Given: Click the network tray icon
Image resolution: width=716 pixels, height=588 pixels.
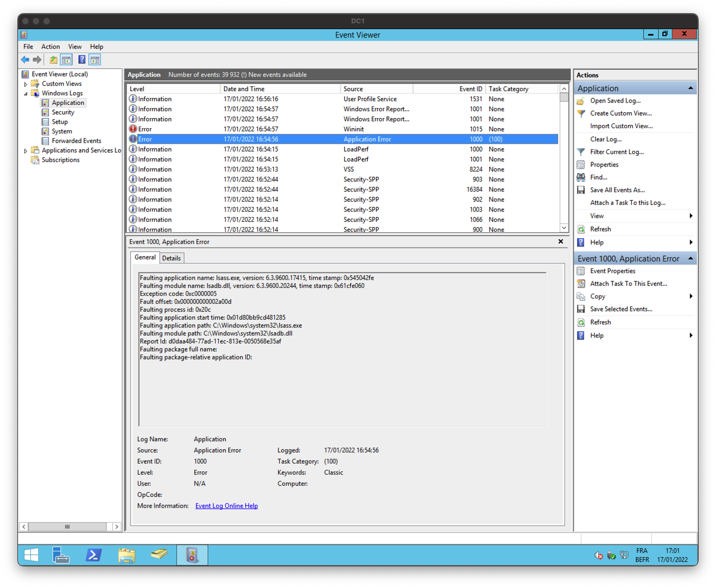Looking at the screenshot, I should tap(624, 555).
